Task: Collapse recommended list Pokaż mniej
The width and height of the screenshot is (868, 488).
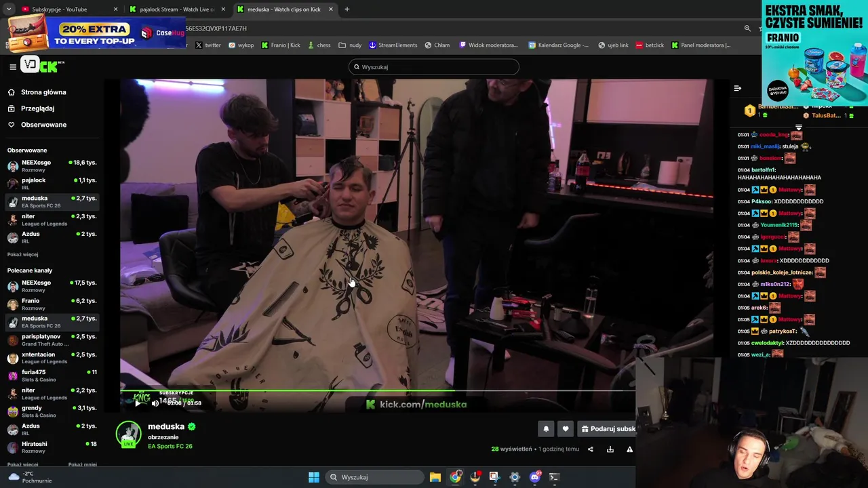Action: pyautogui.click(x=82, y=465)
